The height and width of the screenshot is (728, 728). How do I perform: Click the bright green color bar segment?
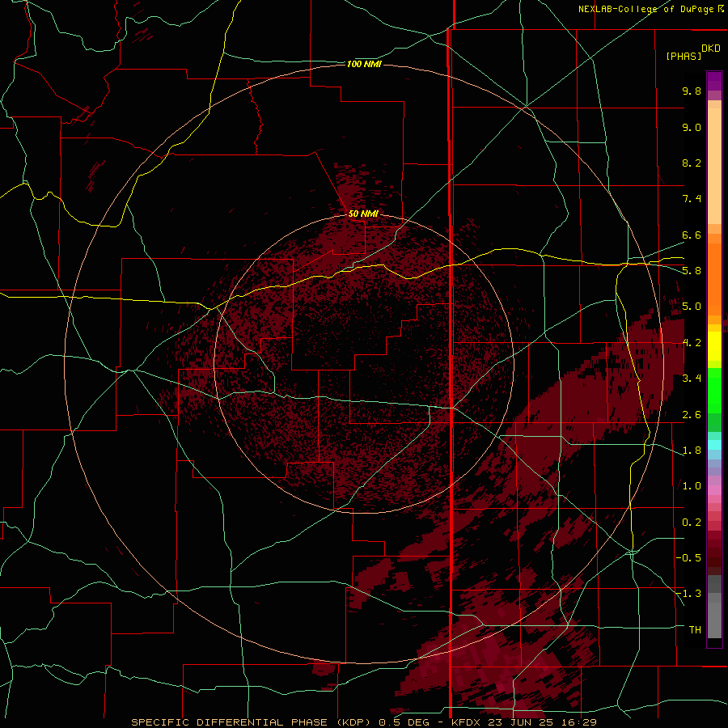[714, 391]
